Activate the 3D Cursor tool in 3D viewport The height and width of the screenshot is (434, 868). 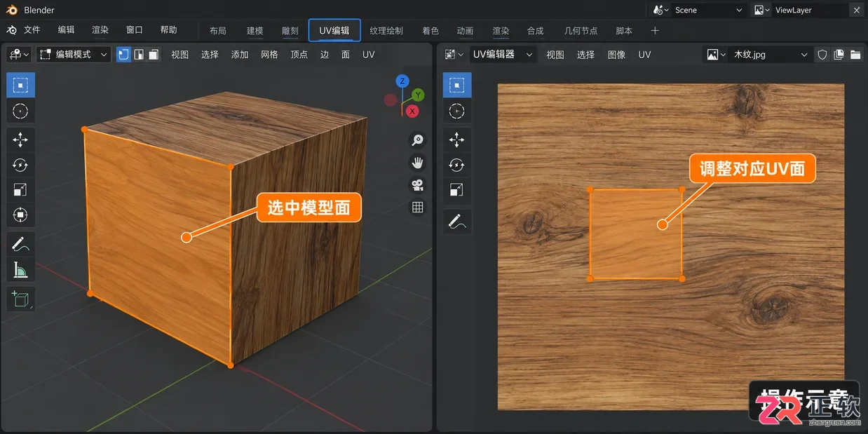pyautogui.click(x=20, y=111)
